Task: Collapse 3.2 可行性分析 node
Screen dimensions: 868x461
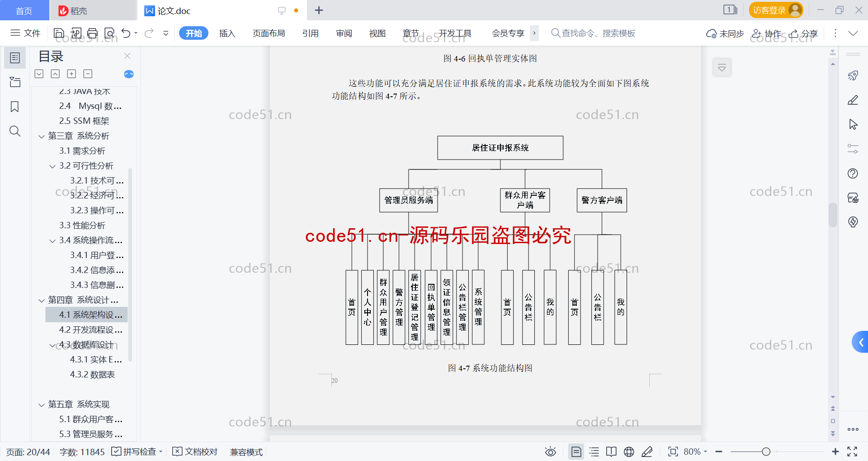Action: 52,166
